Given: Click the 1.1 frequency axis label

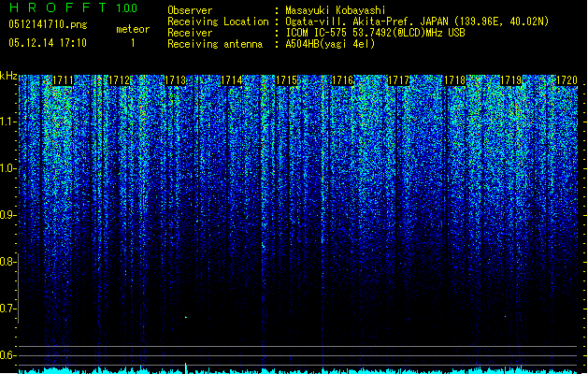Looking at the screenshot, I should pos(7,122).
